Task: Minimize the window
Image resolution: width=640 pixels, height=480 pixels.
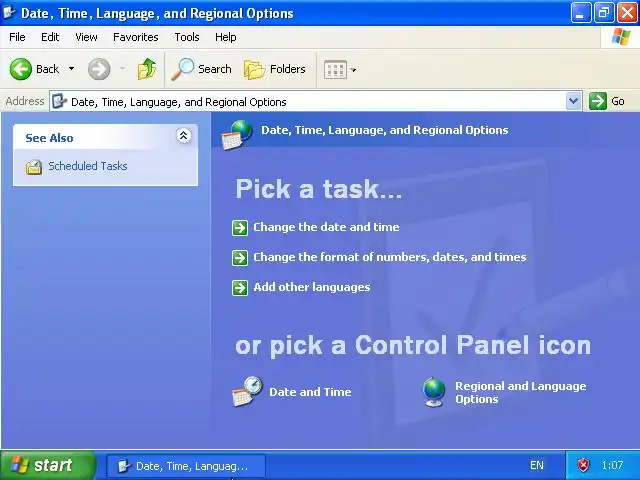Action: (x=581, y=13)
